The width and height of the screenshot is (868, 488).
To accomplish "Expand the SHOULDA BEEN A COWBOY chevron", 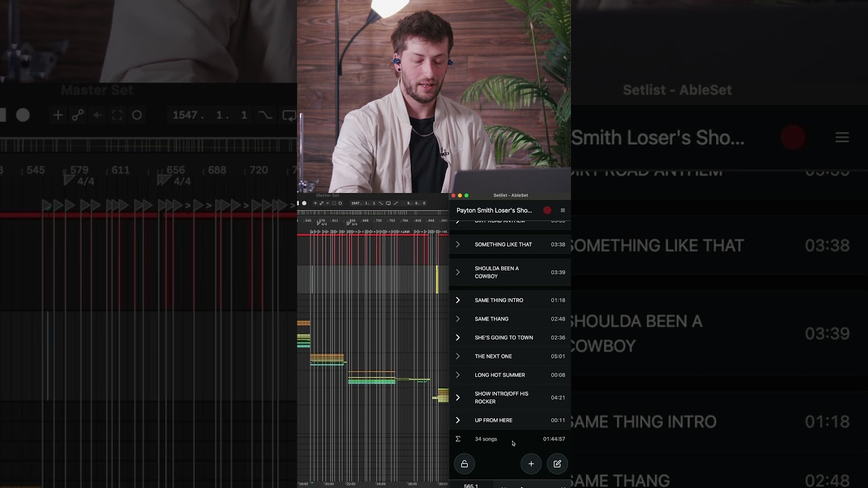I will (x=458, y=272).
